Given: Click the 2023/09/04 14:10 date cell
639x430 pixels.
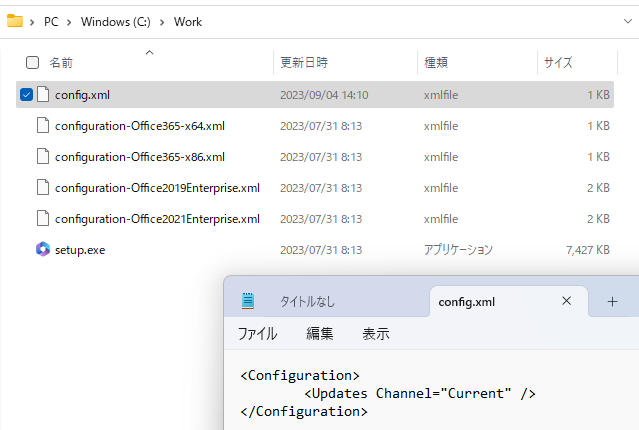Looking at the screenshot, I should pyautogui.click(x=324, y=95).
